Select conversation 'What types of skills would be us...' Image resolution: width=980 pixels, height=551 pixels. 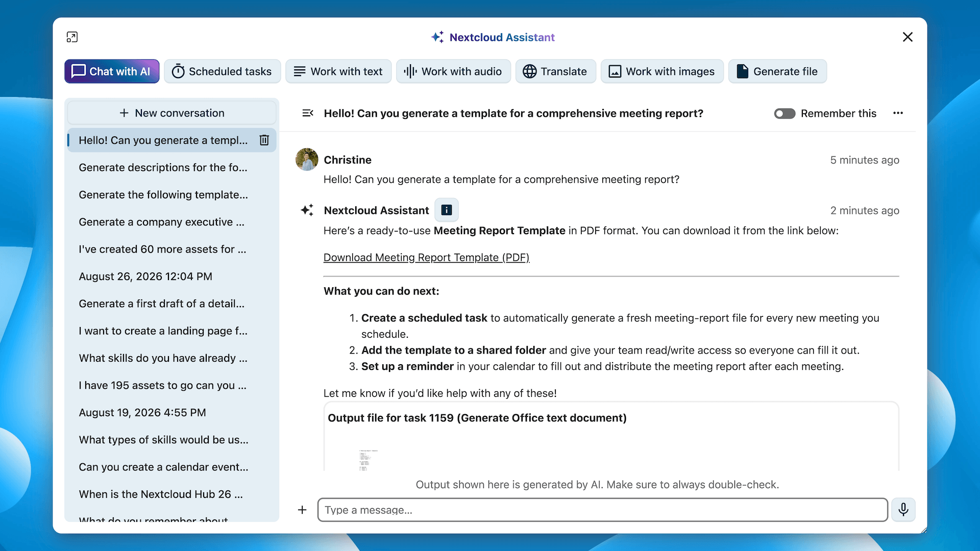click(171, 440)
